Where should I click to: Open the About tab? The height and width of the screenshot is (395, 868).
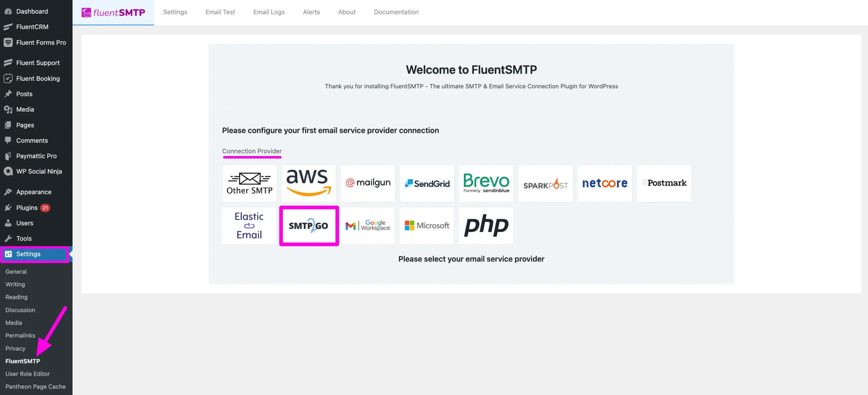pyautogui.click(x=347, y=12)
